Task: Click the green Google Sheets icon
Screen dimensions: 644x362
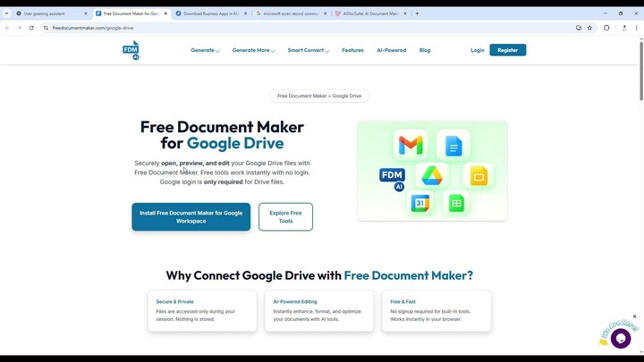Action: point(456,203)
